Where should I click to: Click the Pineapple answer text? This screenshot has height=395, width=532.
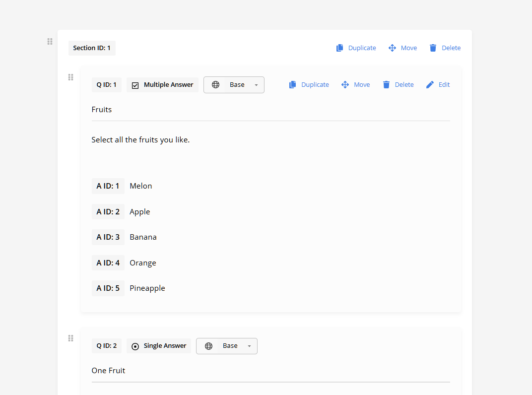[x=147, y=288]
